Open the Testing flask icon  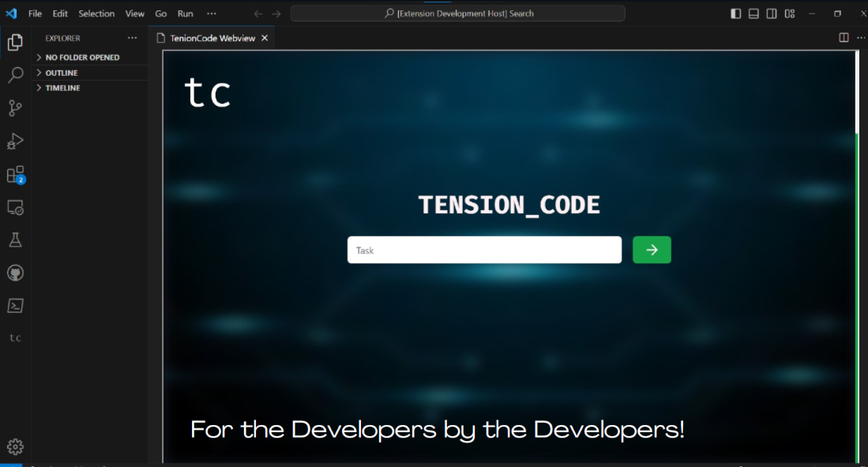coord(15,239)
